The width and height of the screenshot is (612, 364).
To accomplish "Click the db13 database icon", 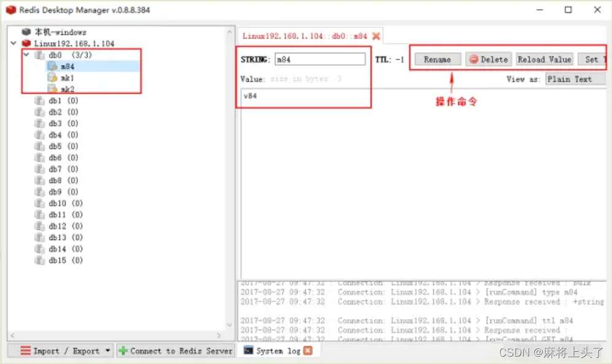I will pyautogui.click(x=39, y=238).
